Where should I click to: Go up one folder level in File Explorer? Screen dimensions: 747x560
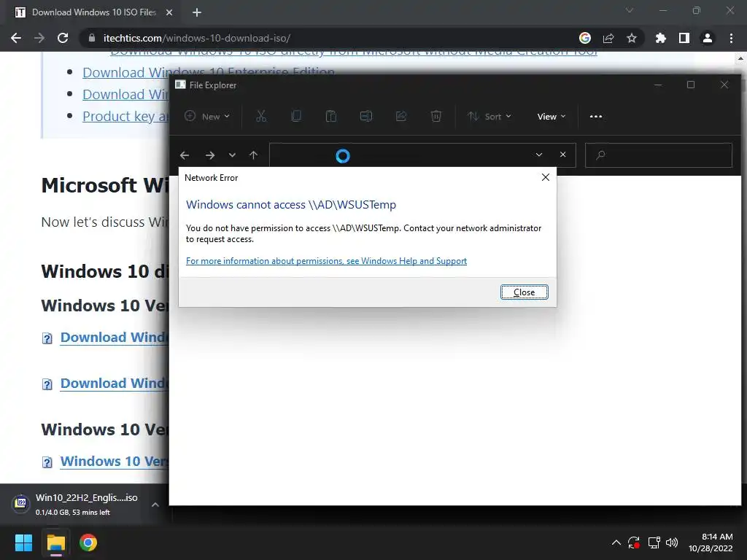tap(253, 155)
